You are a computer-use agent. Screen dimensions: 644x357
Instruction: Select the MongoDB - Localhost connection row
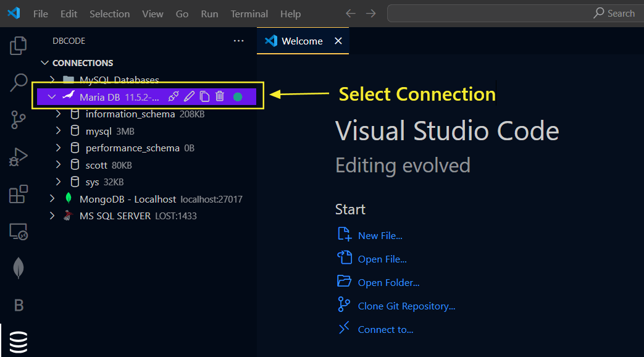pos(145,199)
